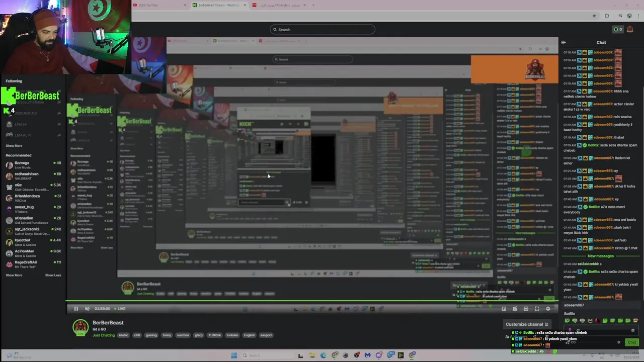Open Ac7ionMan channel in sidebar
The width and height of the screenshot is (644, 362).
point(33,253)
